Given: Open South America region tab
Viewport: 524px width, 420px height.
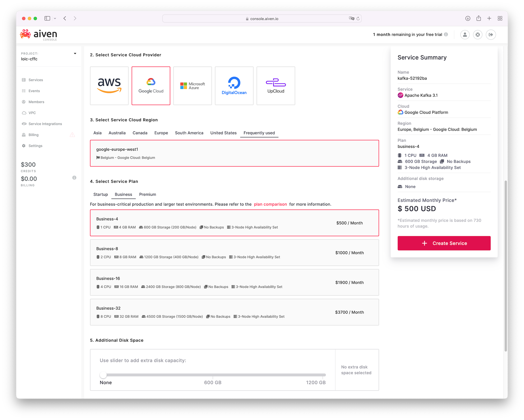Looking at the screenshot, I should pyautogui.click(x=189, y=133).
